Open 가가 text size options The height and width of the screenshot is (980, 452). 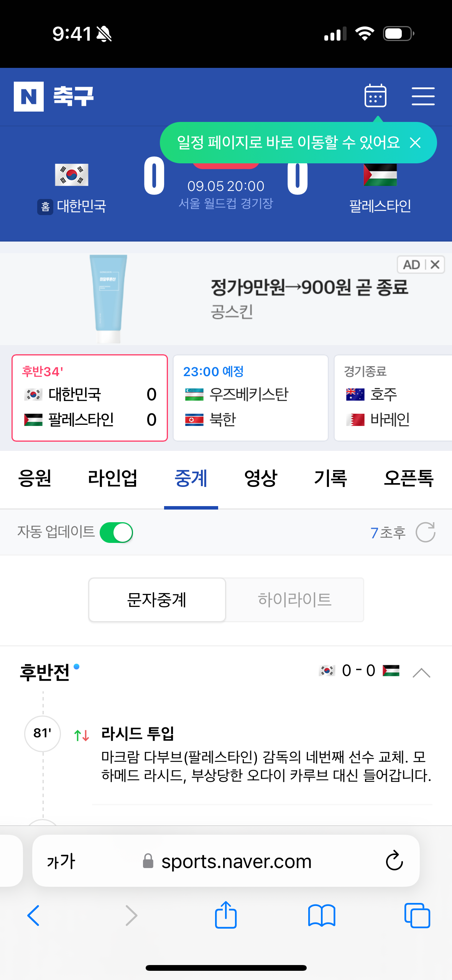[x=61, y=861]
